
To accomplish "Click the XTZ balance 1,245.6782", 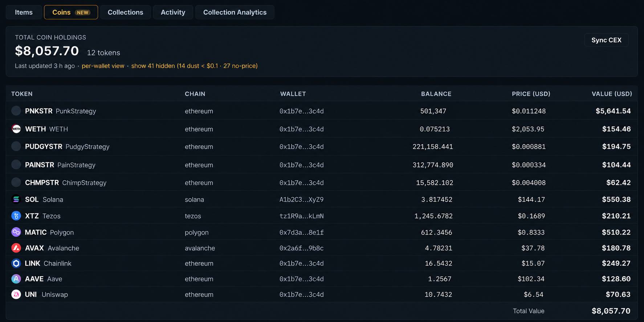I will click(433, 216).
